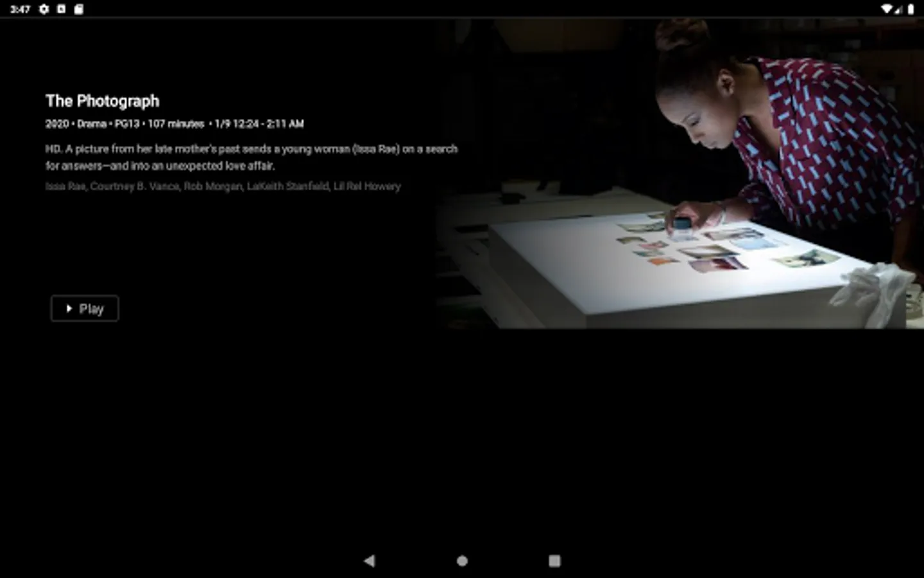Image resolution: width=924 pixels, height=578 pixels.
Task: Play The Photograph movie
Action: (85, 309)
